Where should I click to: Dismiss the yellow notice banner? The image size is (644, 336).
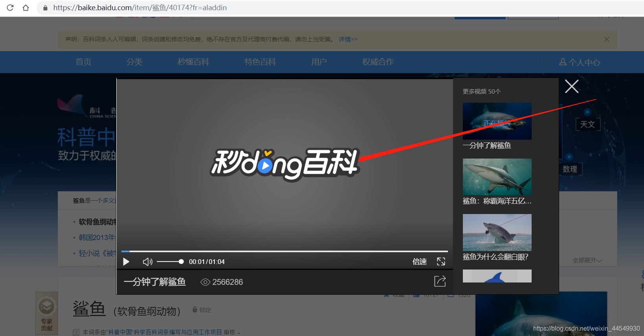(607, 39)
